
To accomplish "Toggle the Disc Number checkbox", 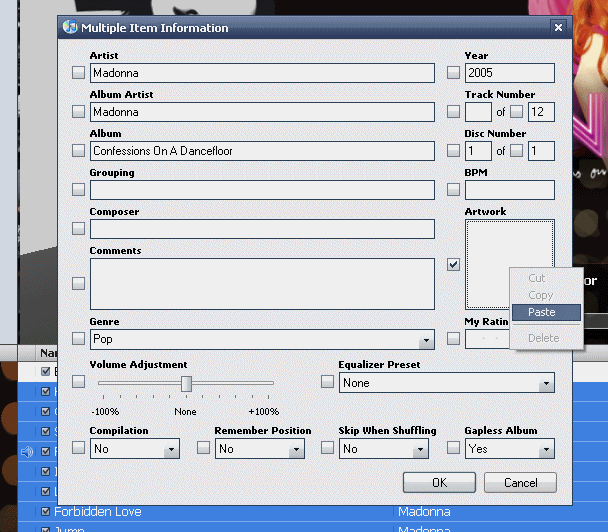I will point(453,150).
